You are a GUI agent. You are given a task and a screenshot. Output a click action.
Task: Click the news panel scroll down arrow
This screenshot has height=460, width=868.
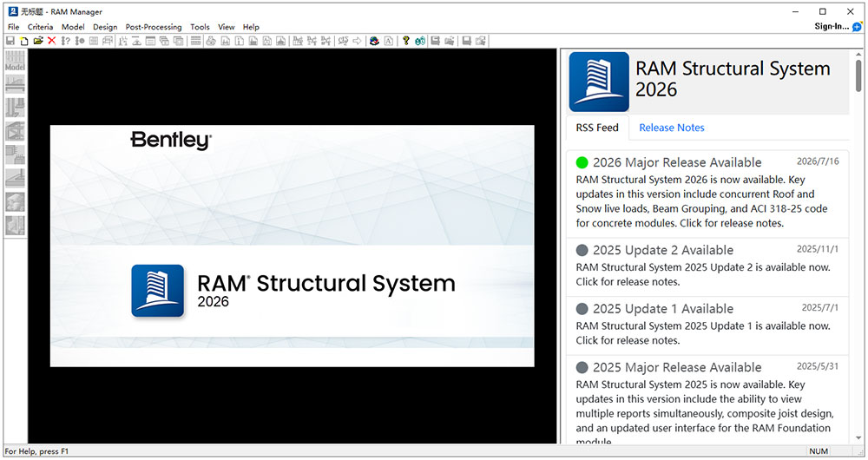point(858,439)
